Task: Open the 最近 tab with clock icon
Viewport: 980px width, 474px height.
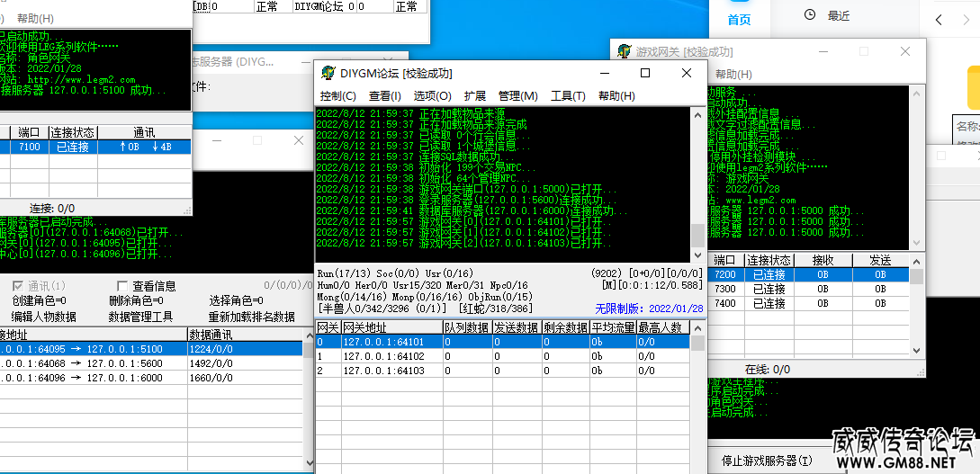Action: click(827, 15)
